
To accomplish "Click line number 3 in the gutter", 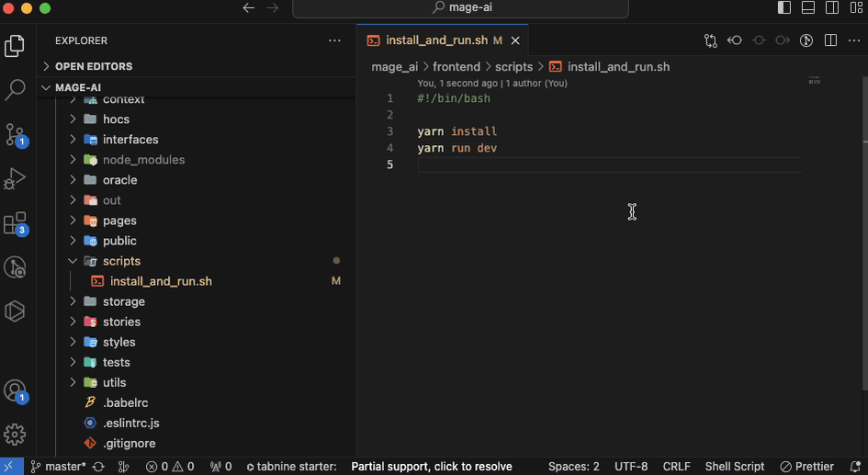I will pyautogui.click(x=389, y=131).
